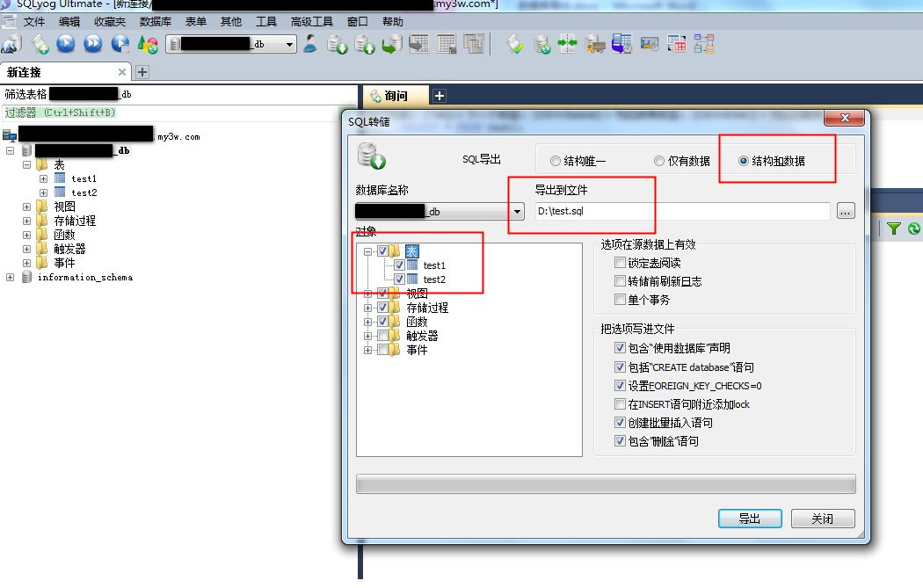
Task: Open the 高级工具 menu
Action: 312,21
